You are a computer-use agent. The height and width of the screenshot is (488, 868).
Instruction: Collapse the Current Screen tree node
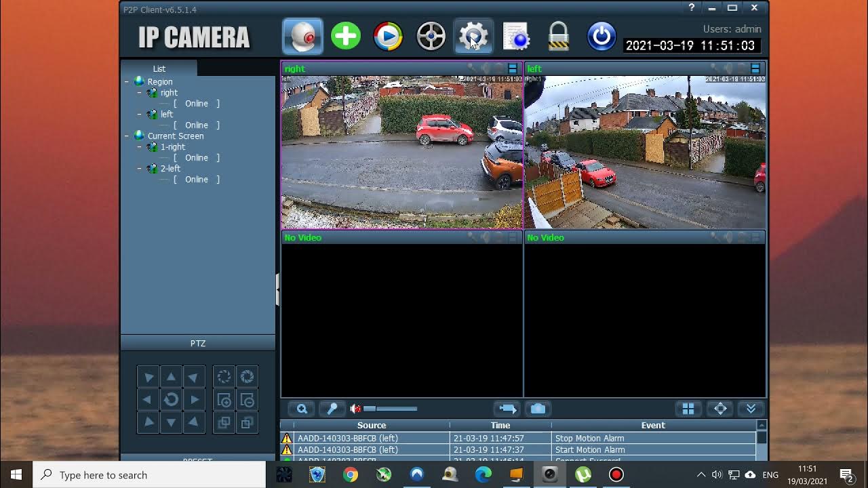[127, 136]
